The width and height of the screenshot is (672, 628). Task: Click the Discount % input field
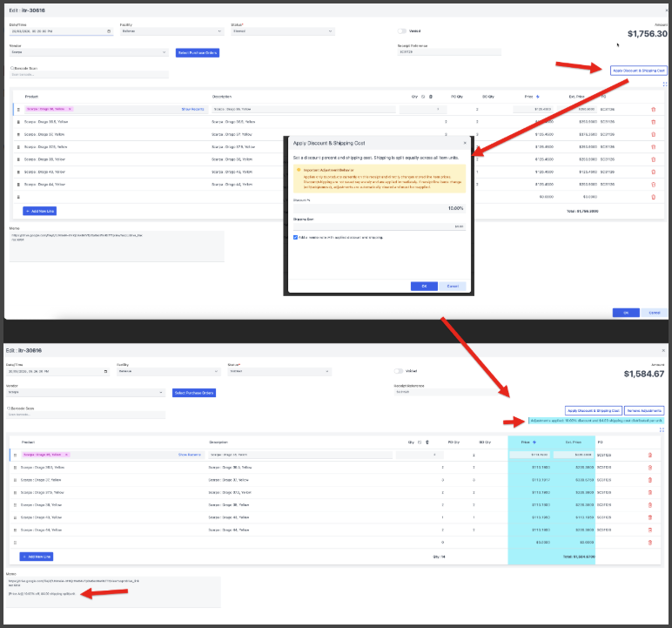[379, 209]
